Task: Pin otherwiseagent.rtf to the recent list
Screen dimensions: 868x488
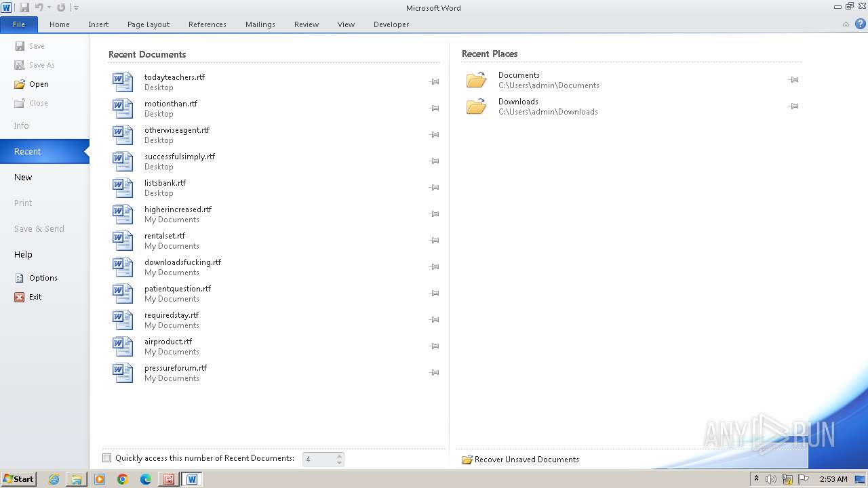Action: 434,135
